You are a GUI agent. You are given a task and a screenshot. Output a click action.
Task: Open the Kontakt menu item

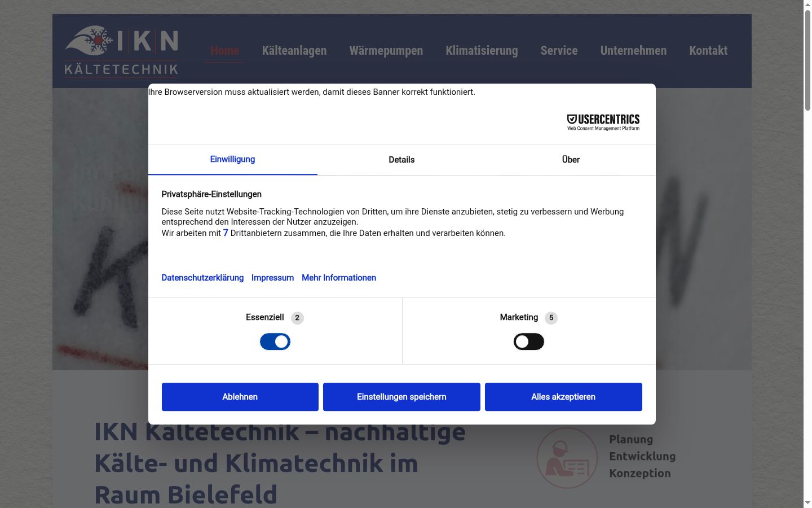(x=708, y=51)
